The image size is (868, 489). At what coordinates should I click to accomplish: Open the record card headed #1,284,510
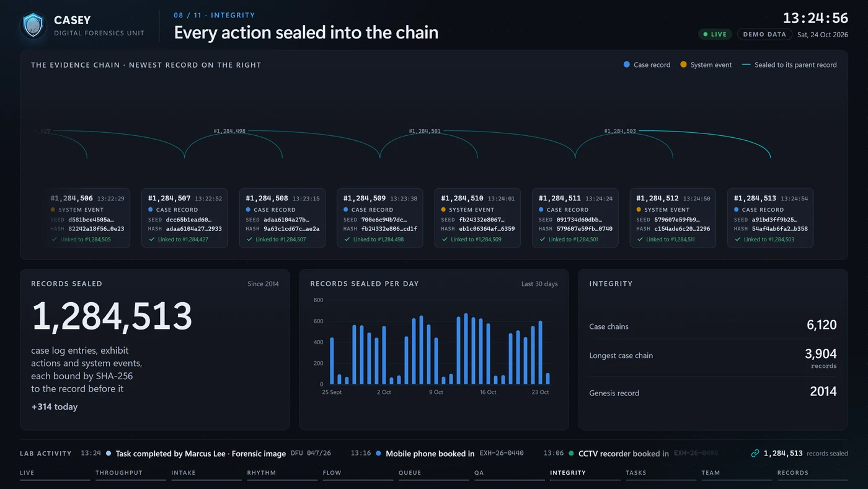pos(477,218)
